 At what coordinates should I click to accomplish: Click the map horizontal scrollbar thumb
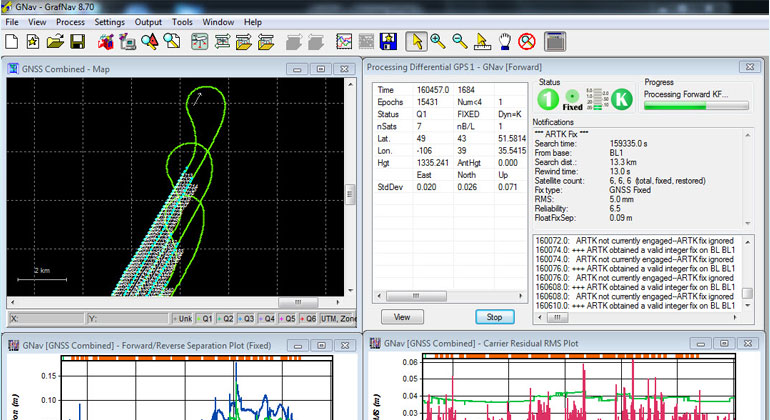[298, 302]
